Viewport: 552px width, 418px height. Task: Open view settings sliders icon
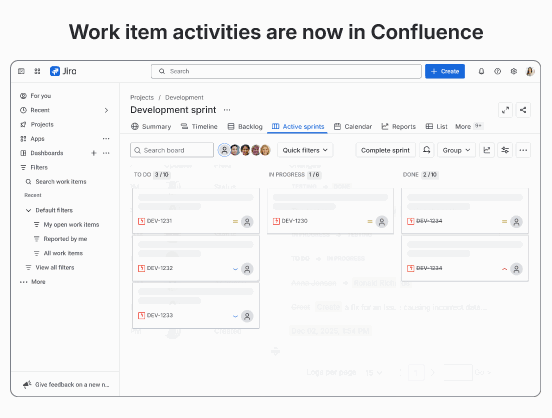click(x=505, y=150)
